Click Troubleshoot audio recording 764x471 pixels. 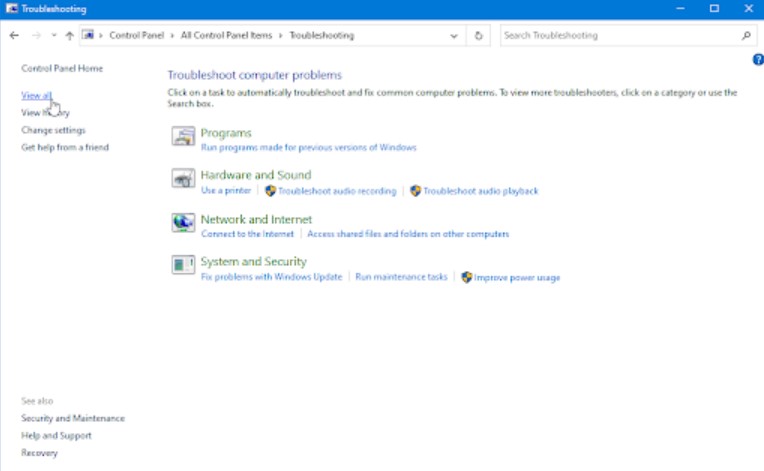337,191
